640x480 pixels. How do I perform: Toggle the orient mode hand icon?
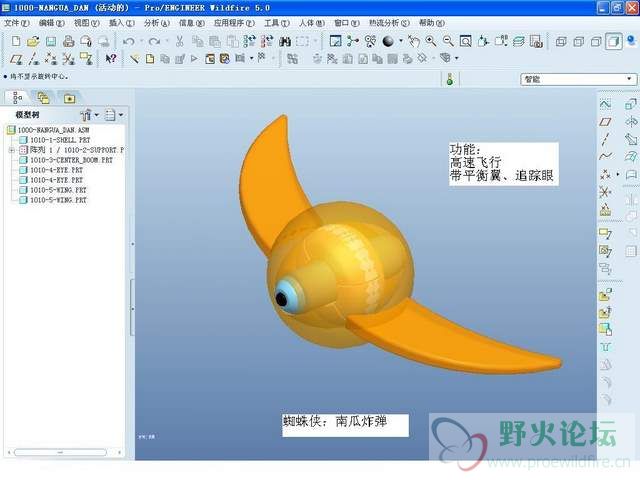(414, 41)
